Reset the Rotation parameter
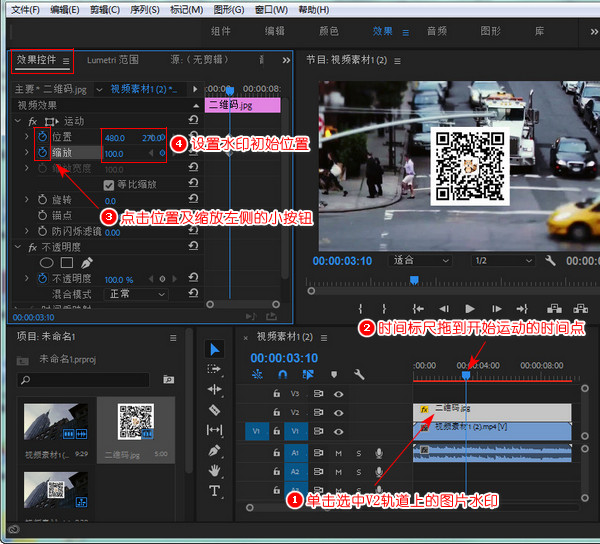 (x=194, y=199)
